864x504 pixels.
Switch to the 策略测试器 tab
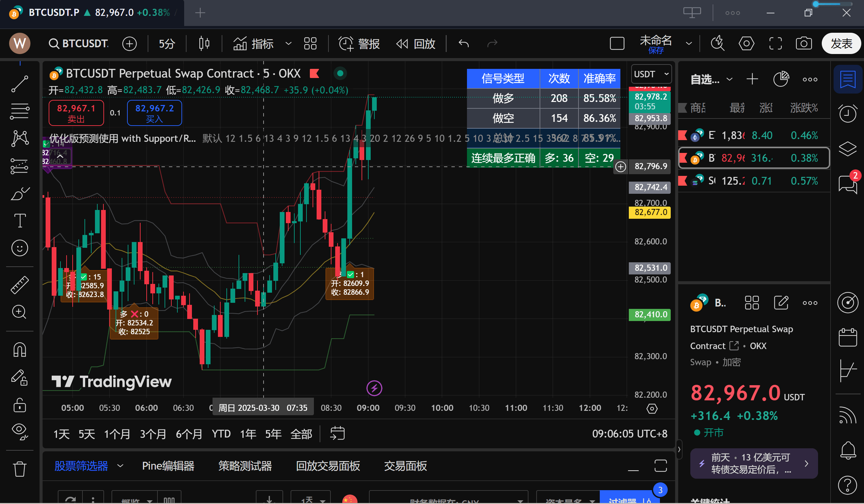tap(245, 466)
